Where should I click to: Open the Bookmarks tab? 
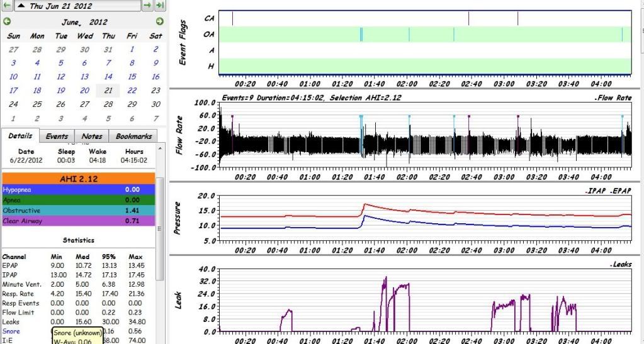(133, 136)
